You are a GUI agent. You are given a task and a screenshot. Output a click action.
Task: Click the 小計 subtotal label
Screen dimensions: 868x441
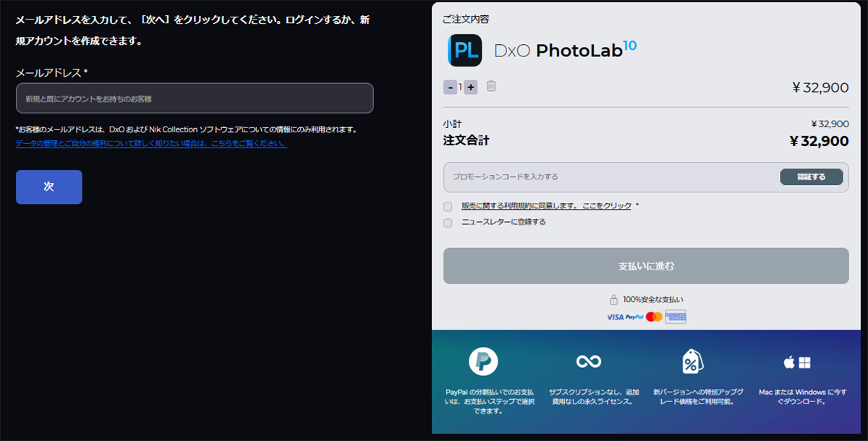(x=452, y=124)
